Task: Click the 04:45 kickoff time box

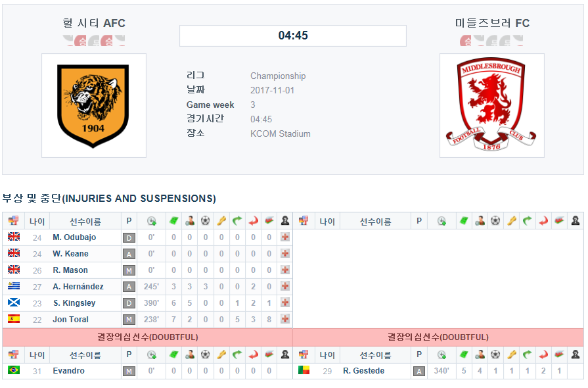Action: pyautogui.click(x=293, y=36)
